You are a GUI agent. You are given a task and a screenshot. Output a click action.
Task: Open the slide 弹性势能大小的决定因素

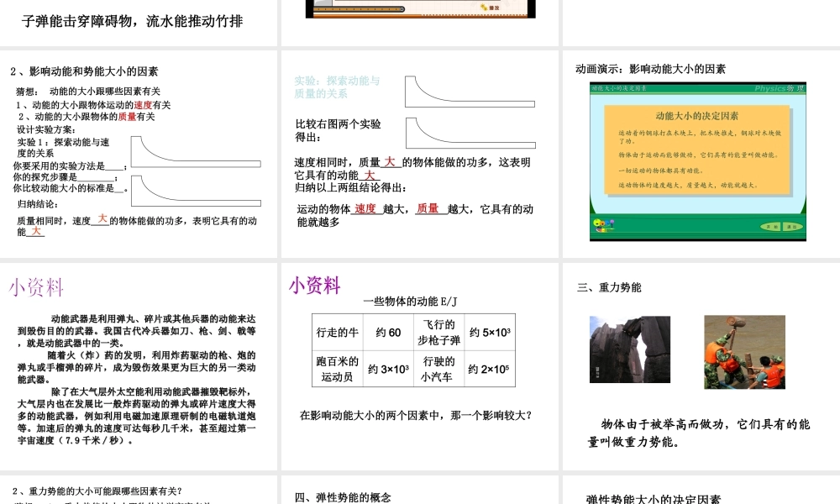point(701,490)
